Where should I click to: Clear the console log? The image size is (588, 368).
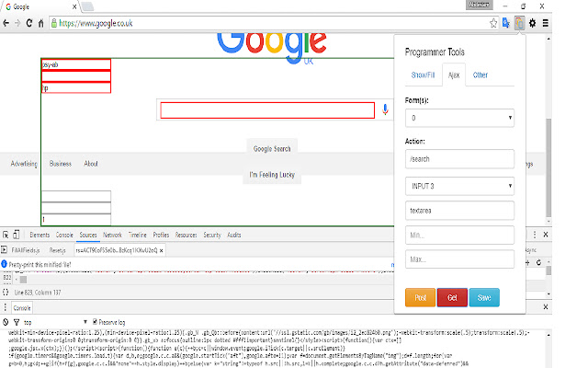pyautogui.click(x=6, y=322)
